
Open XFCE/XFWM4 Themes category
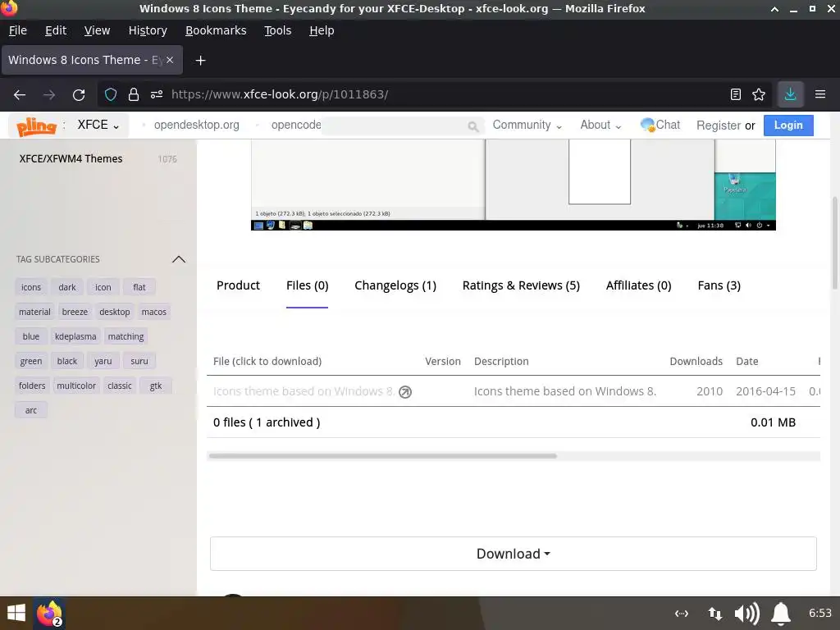tap(71, 159)
